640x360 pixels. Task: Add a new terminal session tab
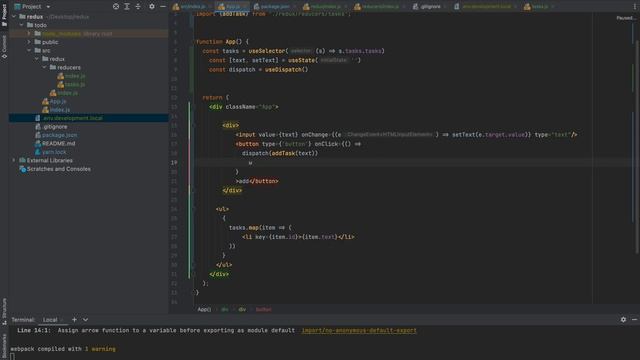tap(74, 320)
